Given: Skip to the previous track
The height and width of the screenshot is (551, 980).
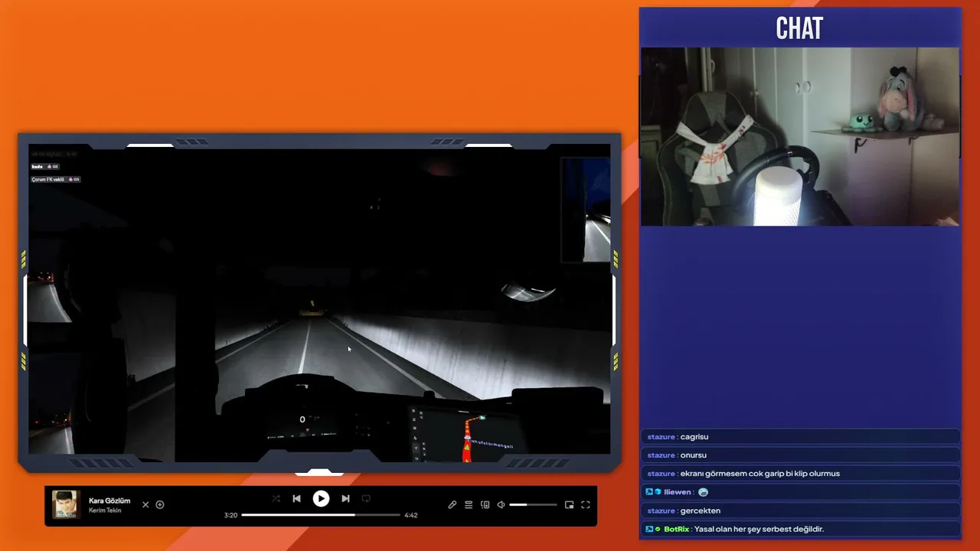Looking at the screenshot, I should coord(296,499).
